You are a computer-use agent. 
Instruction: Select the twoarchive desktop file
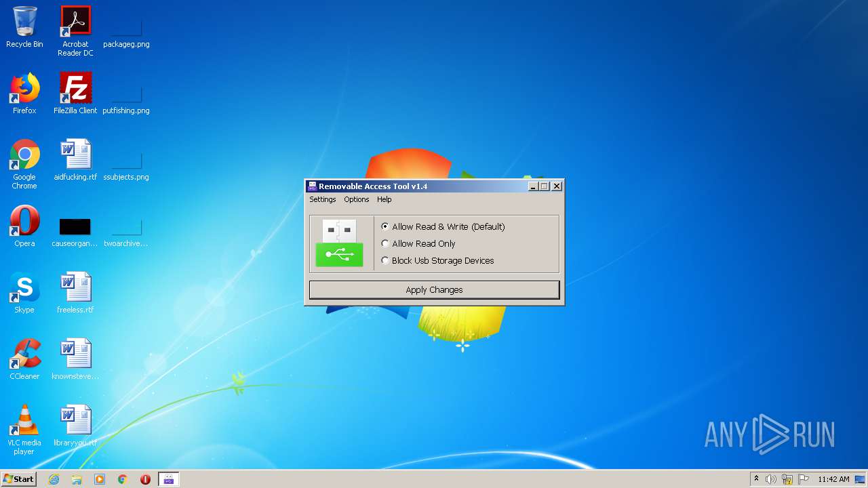126,226
